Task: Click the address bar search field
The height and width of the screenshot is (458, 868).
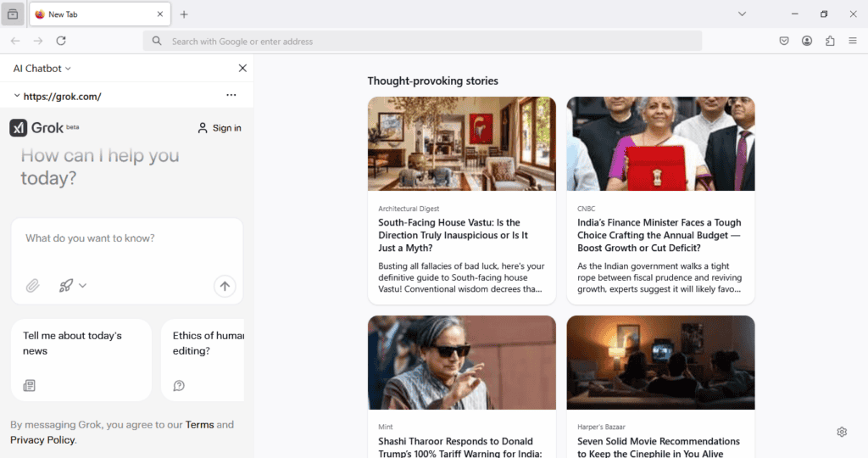Action: tap(422, 41)
